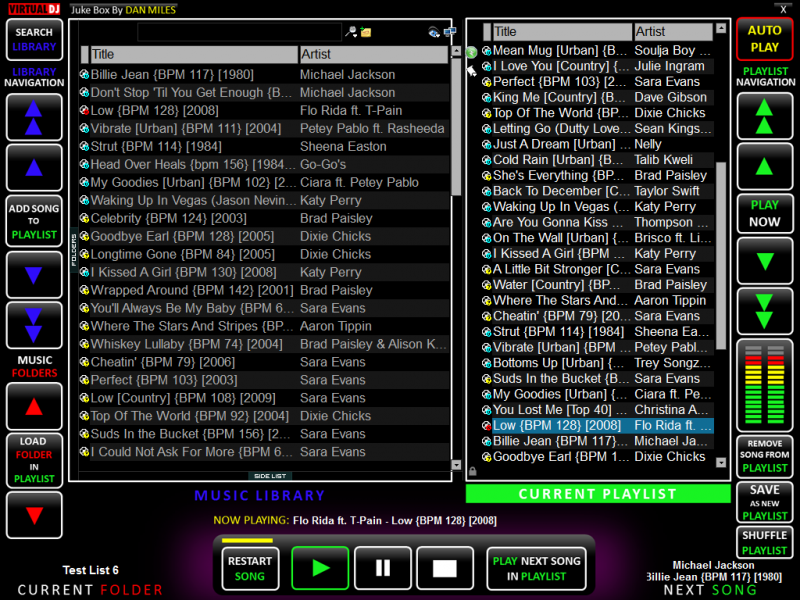The height and width of the screenshot is (600, 800).
Task: Expand the vertical Folders panel tab
Action: (73, 250)
